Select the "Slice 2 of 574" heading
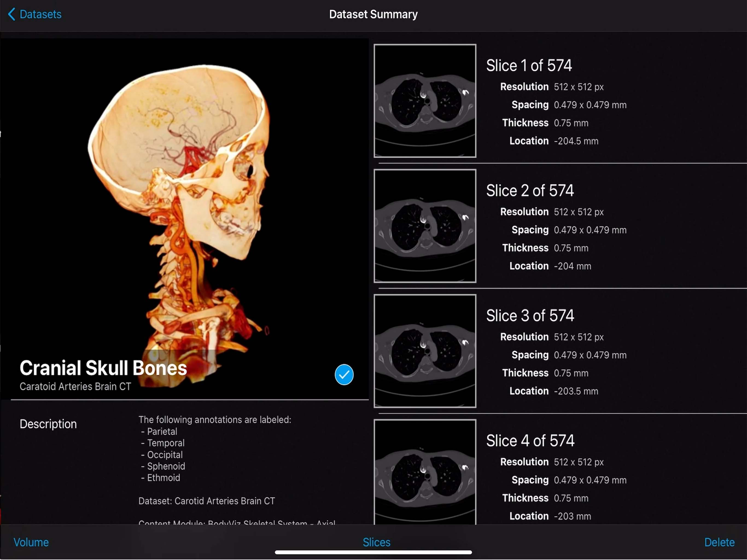Viewport: 747px width, 560px height. point(530,191)
